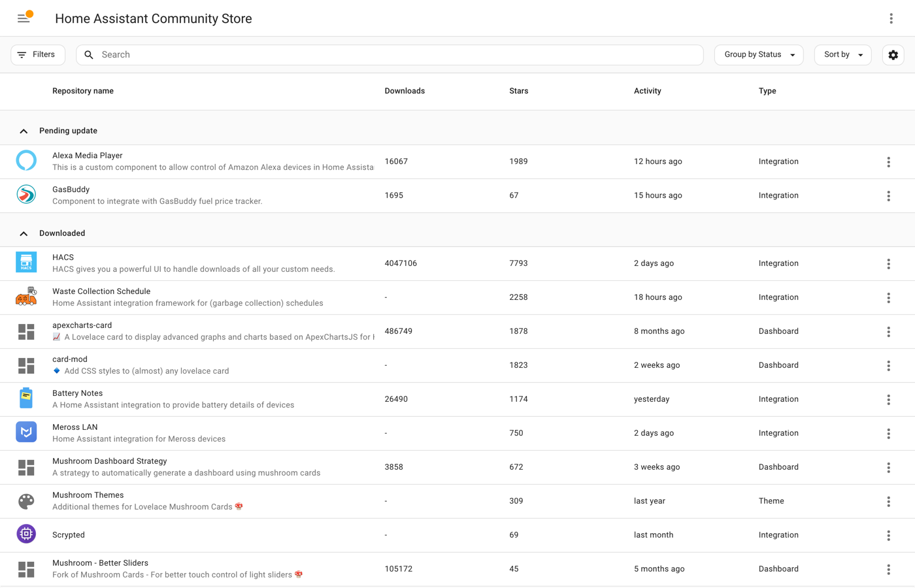This screenshot has height=588, width=915.
Task: Open the three-dot menu for card-mod
Action: 888,366
